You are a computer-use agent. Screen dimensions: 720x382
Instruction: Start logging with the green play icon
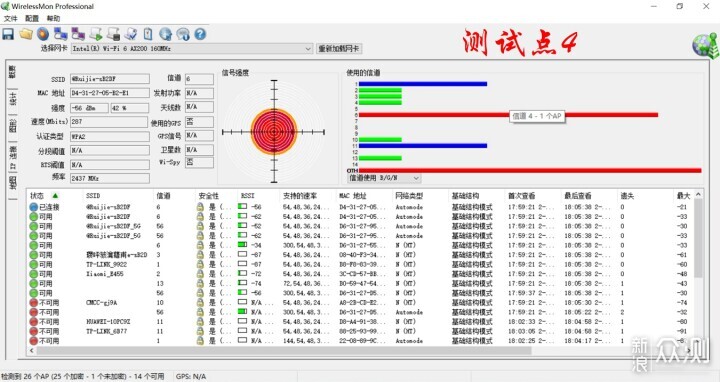[x=96, y=34]
